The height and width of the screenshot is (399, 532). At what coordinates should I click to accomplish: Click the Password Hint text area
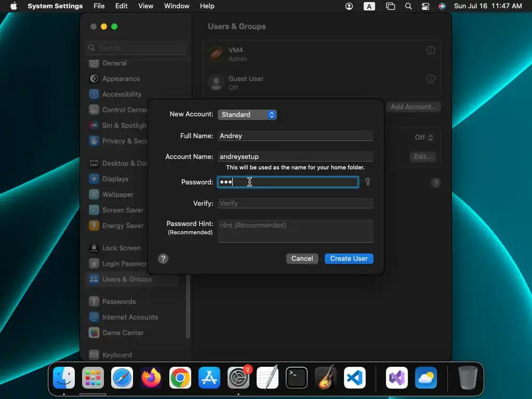click(295, 231)
